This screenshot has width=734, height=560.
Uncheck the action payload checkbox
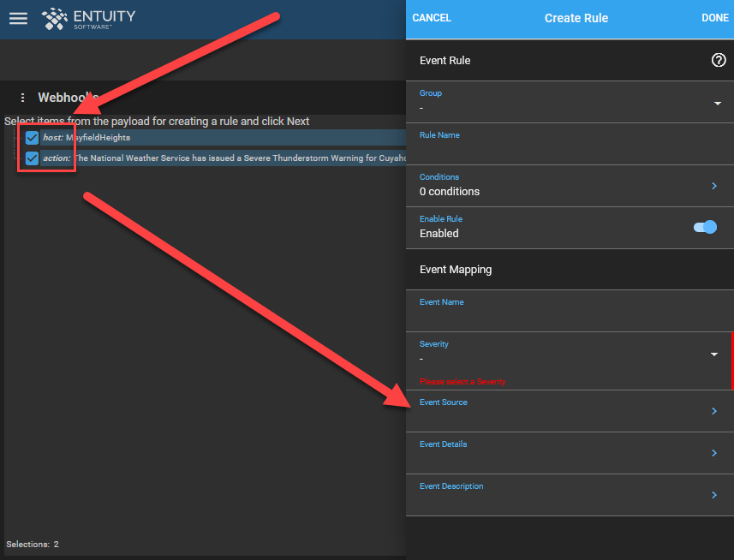(x=32, y=158)
